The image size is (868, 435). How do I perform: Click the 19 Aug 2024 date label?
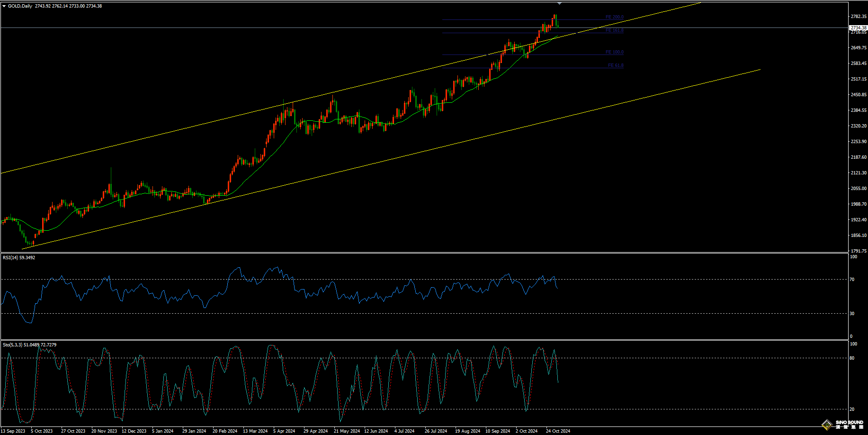pos(467,431)
